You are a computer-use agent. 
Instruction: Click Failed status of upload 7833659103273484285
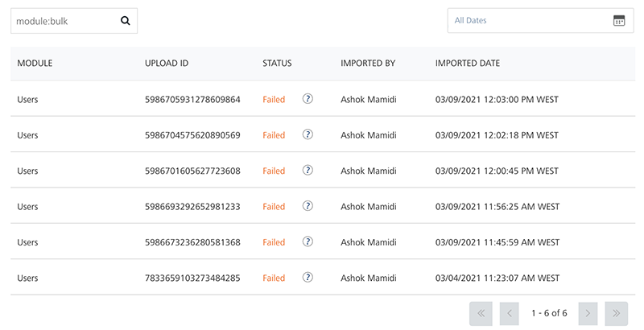pyautogui.click(x=274, y=278)
